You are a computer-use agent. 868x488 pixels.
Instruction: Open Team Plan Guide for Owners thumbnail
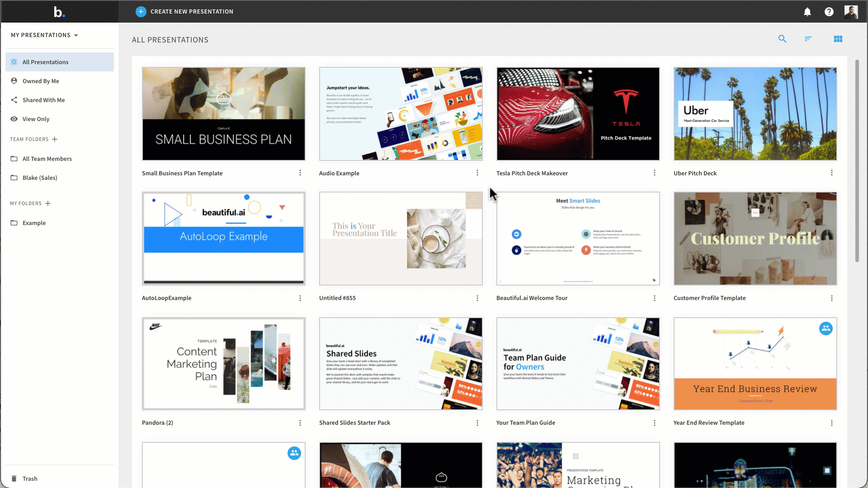(578, 364)
